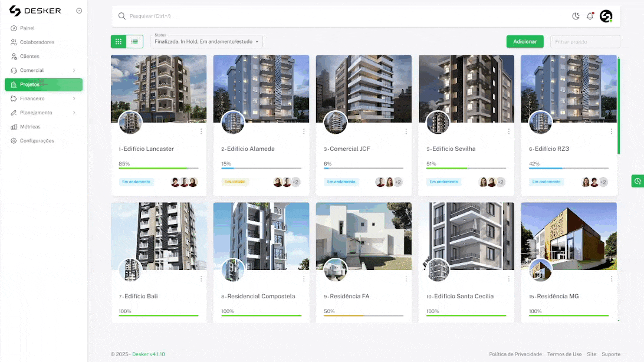Click the Edifício Lancaster team avatars

click(184, 182)
